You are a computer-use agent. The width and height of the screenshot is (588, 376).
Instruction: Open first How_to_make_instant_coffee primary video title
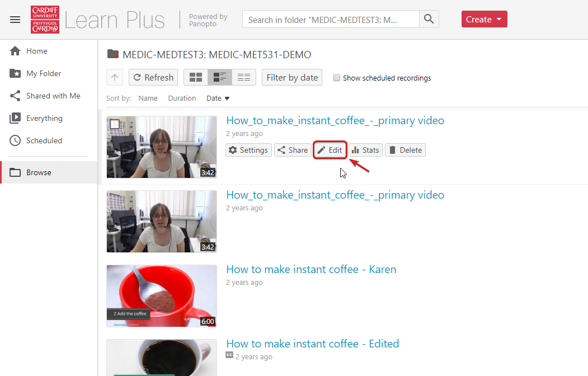(x=335, y=120)
